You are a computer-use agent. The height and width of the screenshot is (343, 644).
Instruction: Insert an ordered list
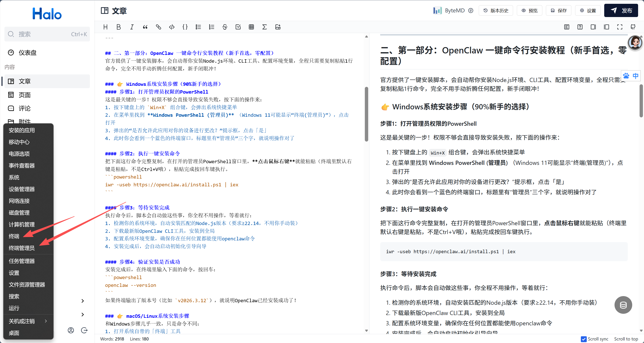point(212,27)
